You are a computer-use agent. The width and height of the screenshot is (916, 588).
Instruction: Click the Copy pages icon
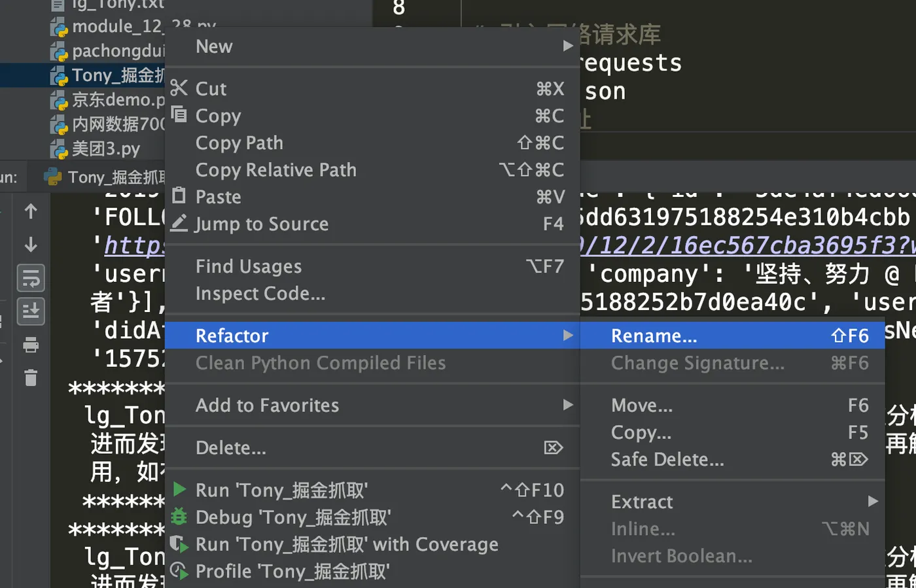179,114
